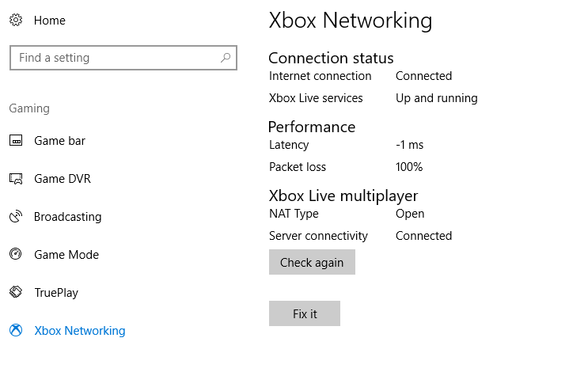Click the Xbox Networking logo icon
Screen dimensions: 588x372
click(x=16, y=330)
